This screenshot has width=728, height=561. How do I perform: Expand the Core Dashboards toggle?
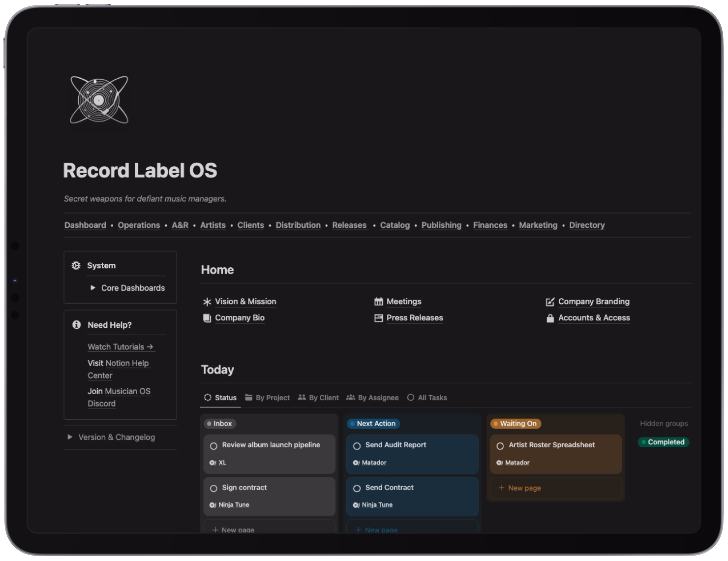(x=92, y=288)
